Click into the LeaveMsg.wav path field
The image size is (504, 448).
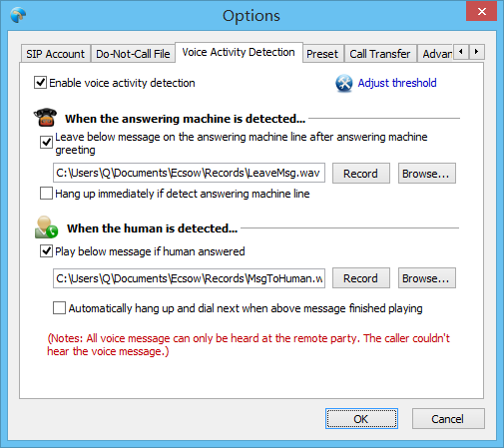(189, 173)
